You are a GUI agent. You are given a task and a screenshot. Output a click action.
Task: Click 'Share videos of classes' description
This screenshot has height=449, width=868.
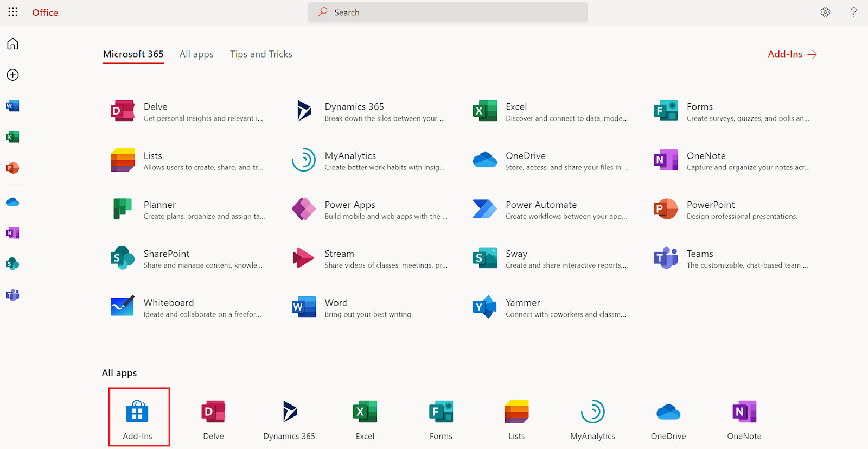point(386,265)
